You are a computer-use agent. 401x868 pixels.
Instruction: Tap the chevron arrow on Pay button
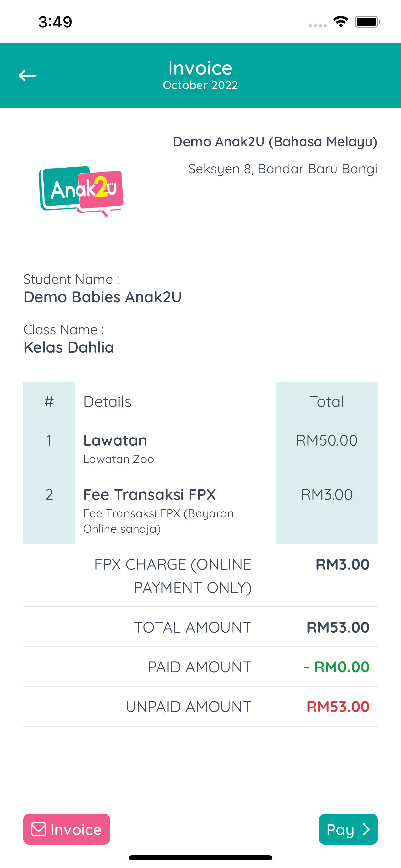click(366, 829)
